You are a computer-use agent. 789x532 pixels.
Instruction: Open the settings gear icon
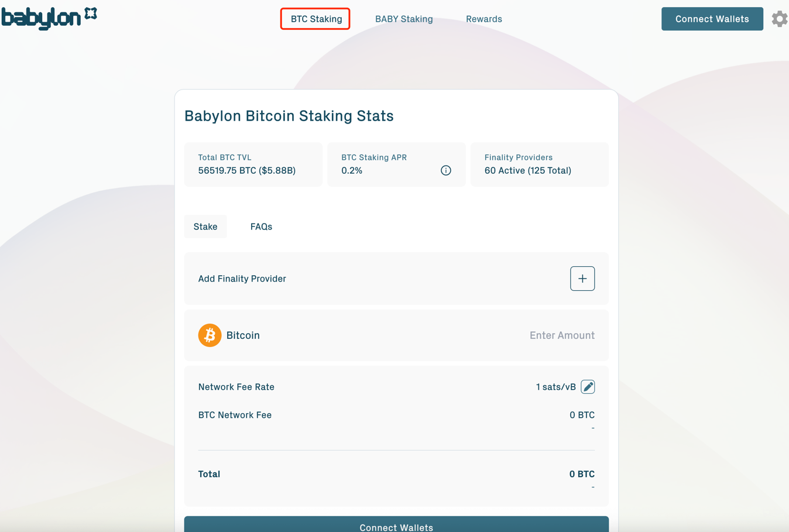[x=779, y=19]
